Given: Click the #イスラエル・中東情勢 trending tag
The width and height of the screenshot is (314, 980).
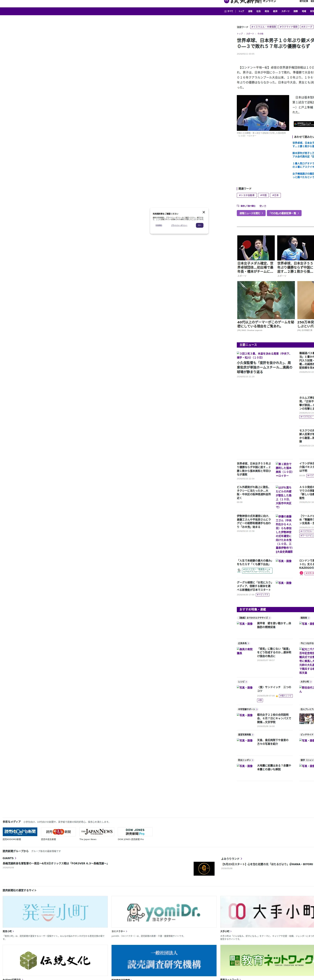Looking at the screenshot, I should (x=264, y=27).
